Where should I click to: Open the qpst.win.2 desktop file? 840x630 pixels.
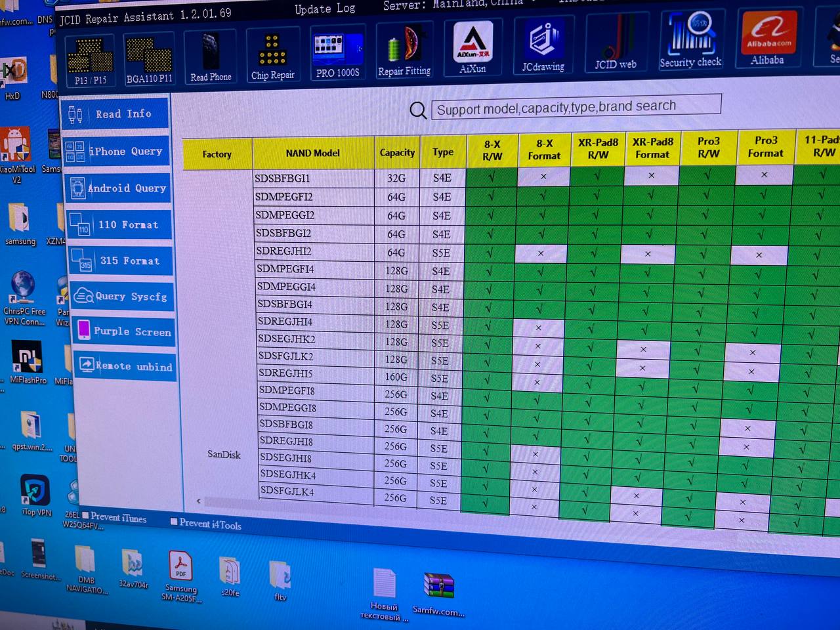31,431
